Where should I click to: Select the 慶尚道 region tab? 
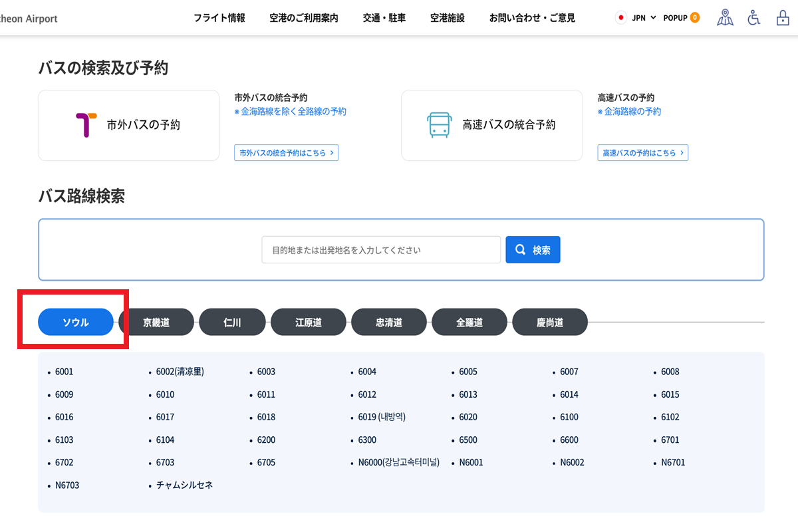[x=550, y=323]
